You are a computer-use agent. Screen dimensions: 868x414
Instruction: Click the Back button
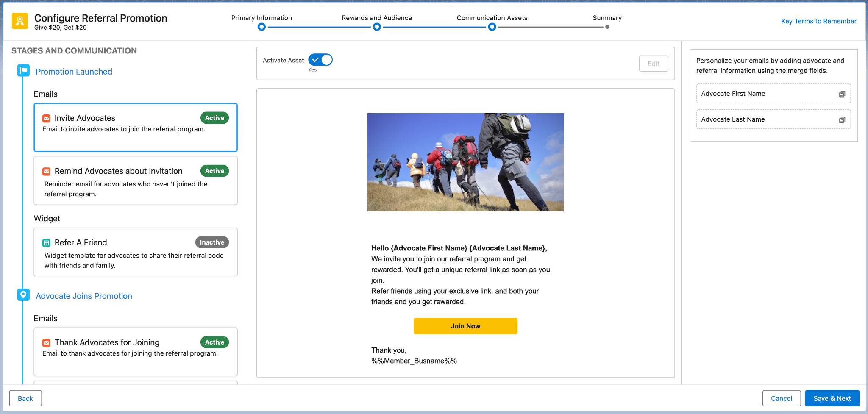coord(25,398)
